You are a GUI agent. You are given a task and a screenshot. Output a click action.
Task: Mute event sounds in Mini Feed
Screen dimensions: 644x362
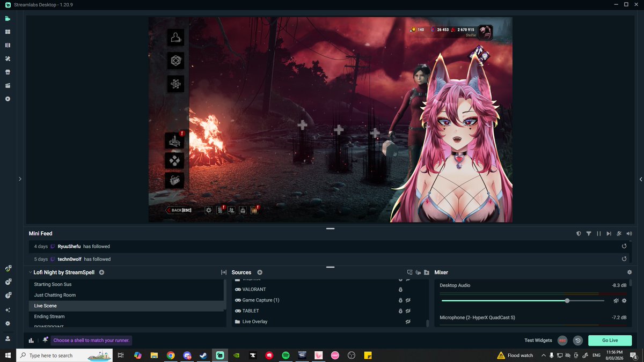[629, 234]
